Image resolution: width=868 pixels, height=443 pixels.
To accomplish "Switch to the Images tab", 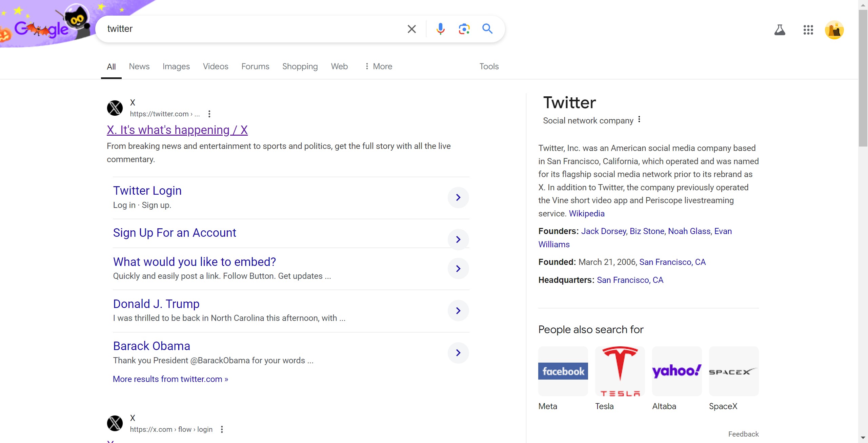I will (x=176, y=66).
